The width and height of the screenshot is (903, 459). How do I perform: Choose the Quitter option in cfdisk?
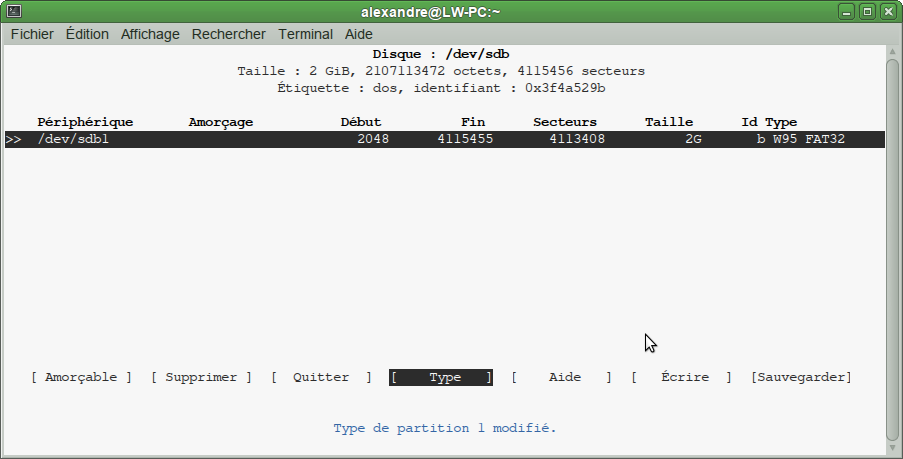tap(321, 377)
